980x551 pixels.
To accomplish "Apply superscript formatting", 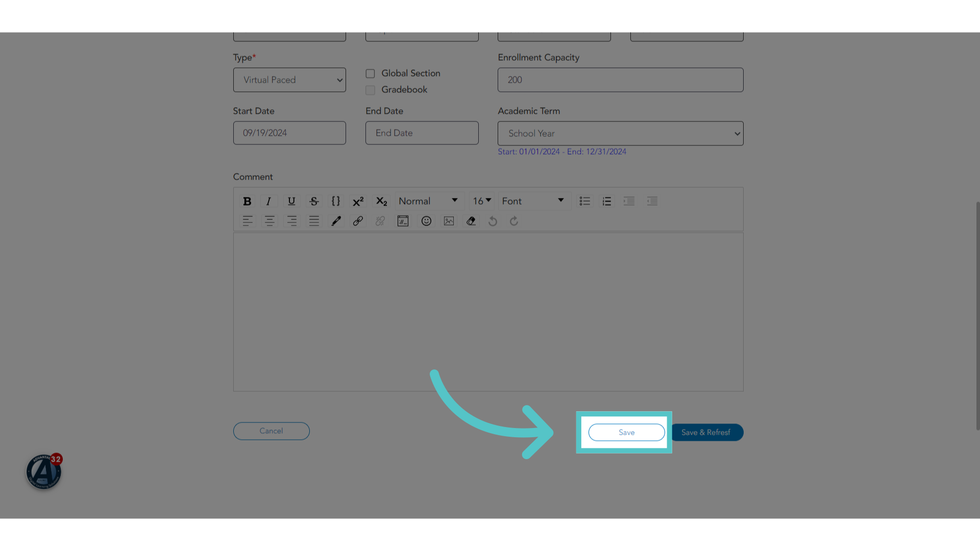I will [358, 201].
